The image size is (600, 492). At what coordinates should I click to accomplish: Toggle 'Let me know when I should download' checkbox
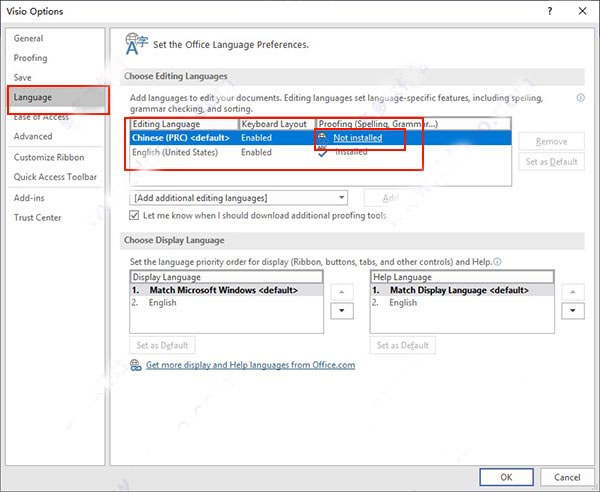point(134,215)
